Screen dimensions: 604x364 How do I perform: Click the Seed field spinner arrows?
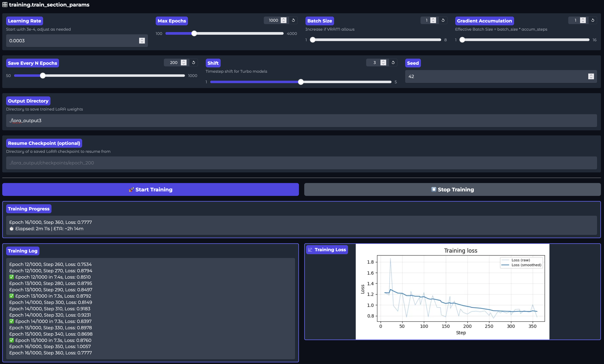click(591, 76)
